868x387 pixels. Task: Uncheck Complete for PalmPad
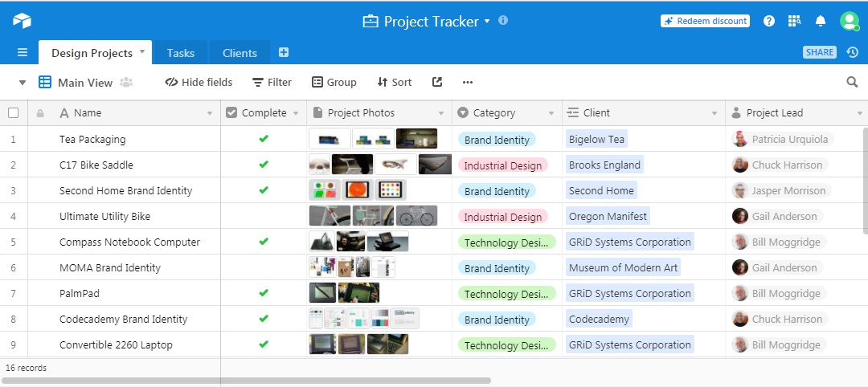point(264,292)
